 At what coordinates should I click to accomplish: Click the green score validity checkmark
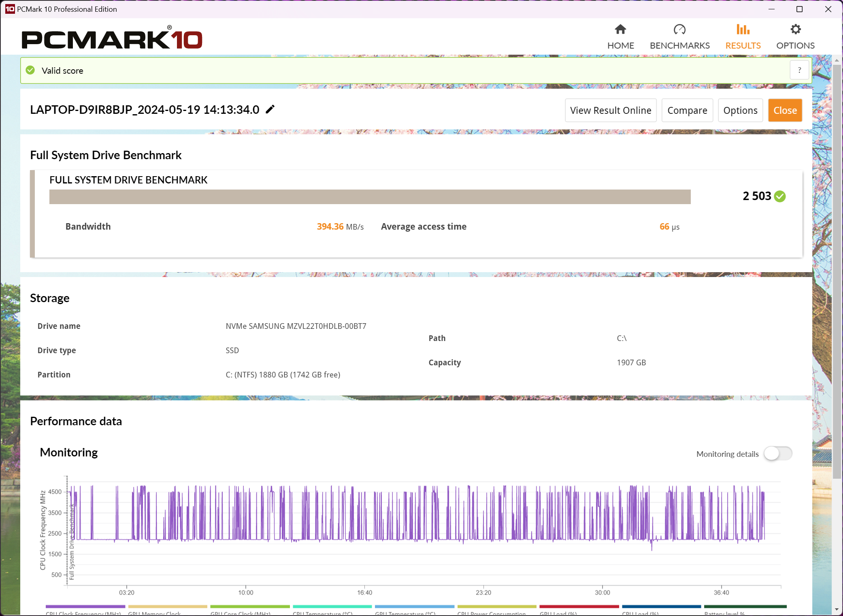[x=780, y=196]
